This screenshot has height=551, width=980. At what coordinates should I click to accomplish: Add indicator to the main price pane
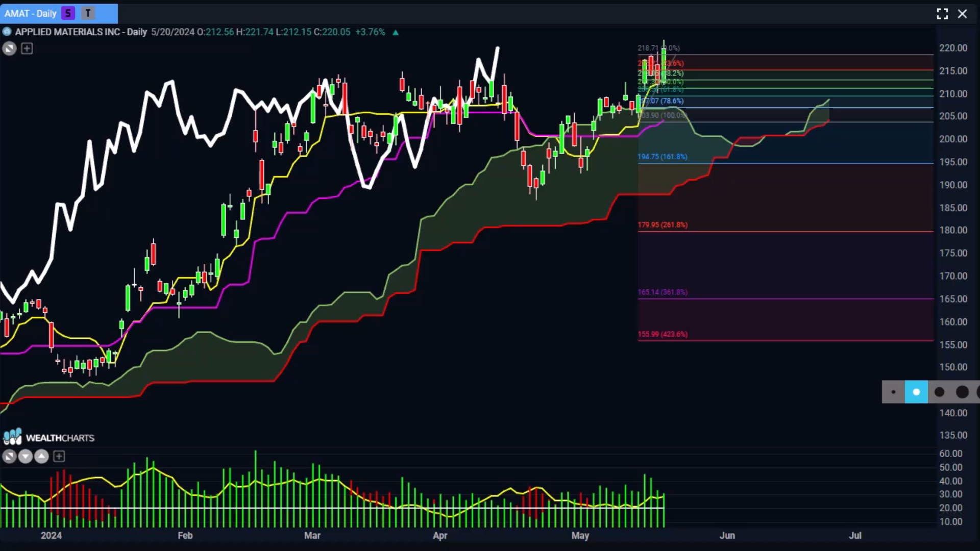pos(27,48)
